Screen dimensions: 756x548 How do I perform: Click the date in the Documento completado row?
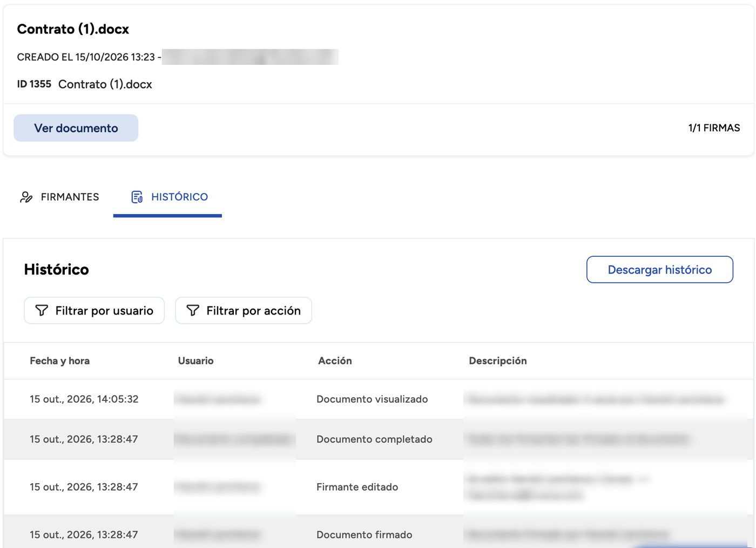[84, 439]
